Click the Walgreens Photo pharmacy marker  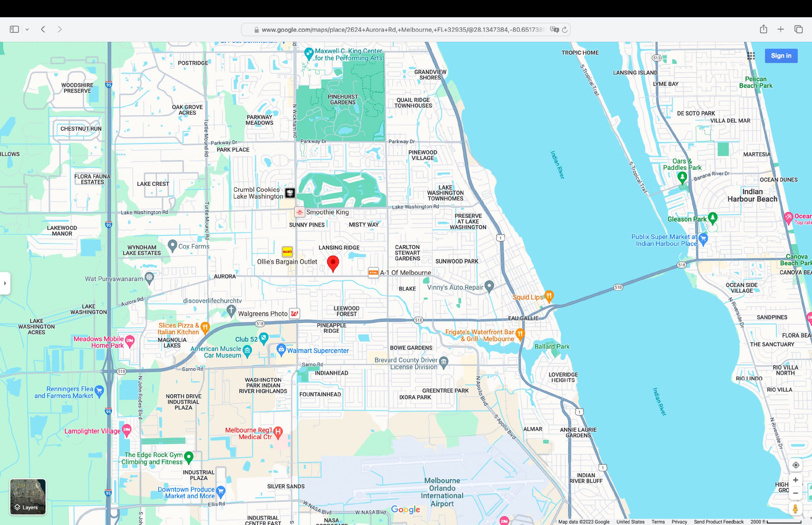[295, 313]
